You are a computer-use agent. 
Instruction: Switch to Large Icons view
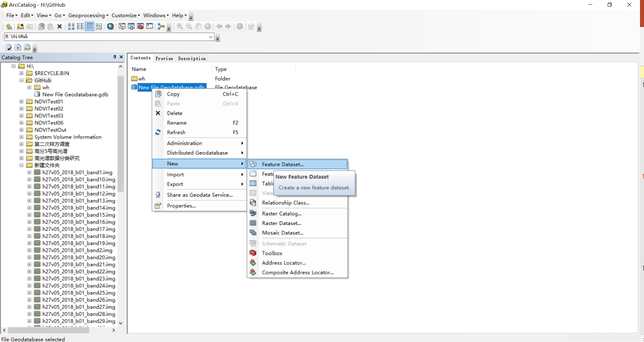tap(71, 26)
